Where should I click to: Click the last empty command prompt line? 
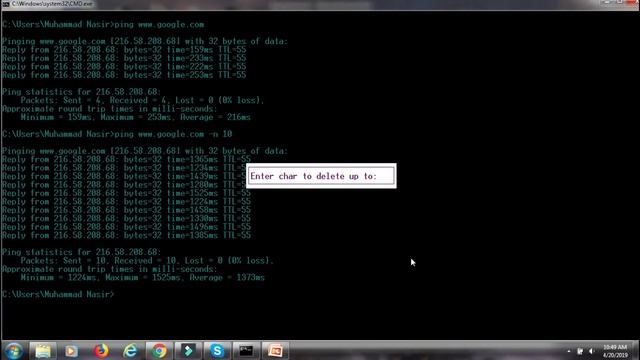(58, 294)
